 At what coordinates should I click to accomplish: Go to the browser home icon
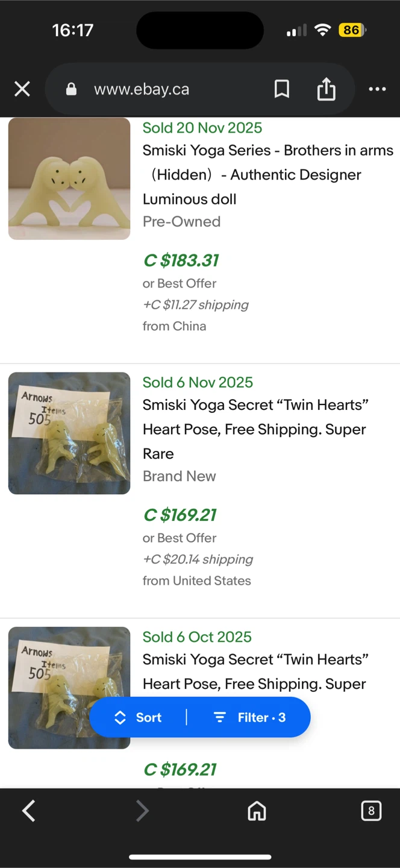coord(257,811)
